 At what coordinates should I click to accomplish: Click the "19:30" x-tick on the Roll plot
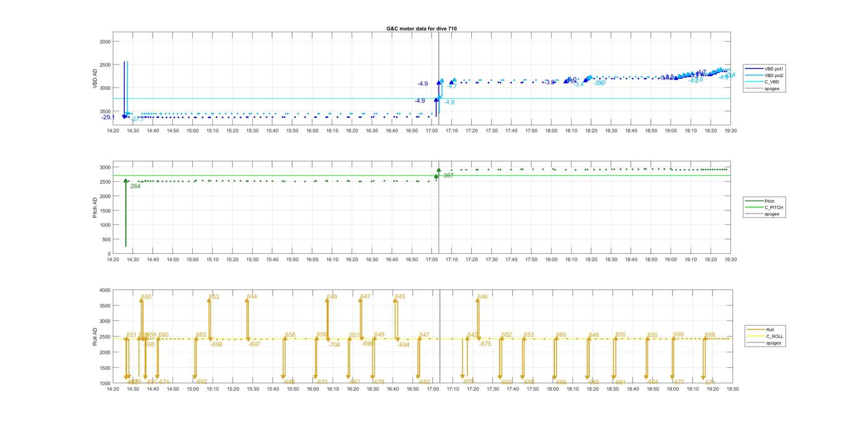coord(732,389)
